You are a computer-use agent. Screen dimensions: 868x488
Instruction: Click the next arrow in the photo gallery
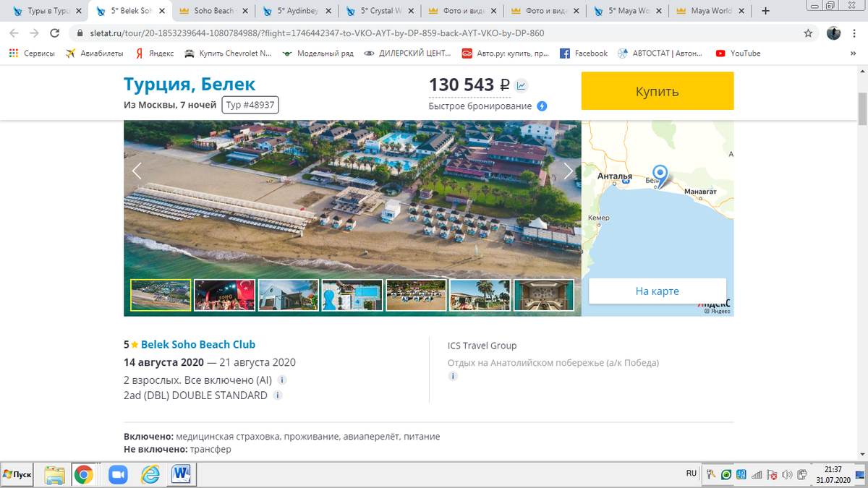click(569, 171)
